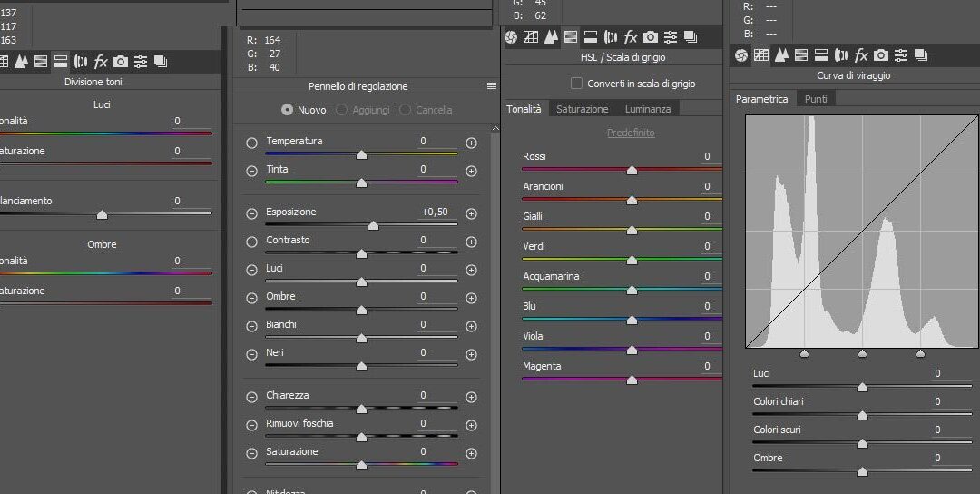Image resolution: width=980 pixels, height=494 pixels.
Task: Select the Cancella radio button
Action: (405, 110)
